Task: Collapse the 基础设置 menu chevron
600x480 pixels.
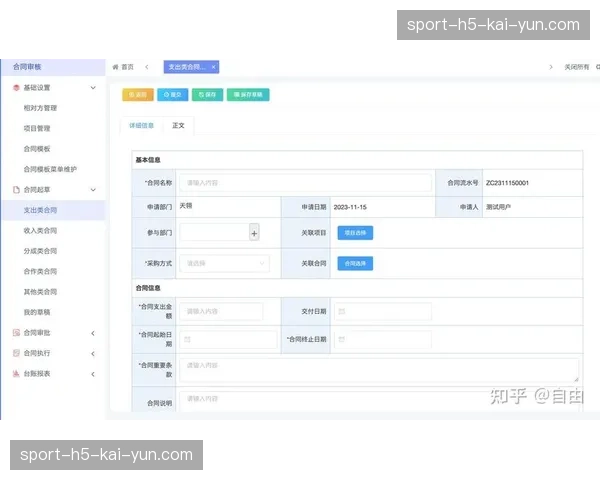Action: click(x=93, y=88)
